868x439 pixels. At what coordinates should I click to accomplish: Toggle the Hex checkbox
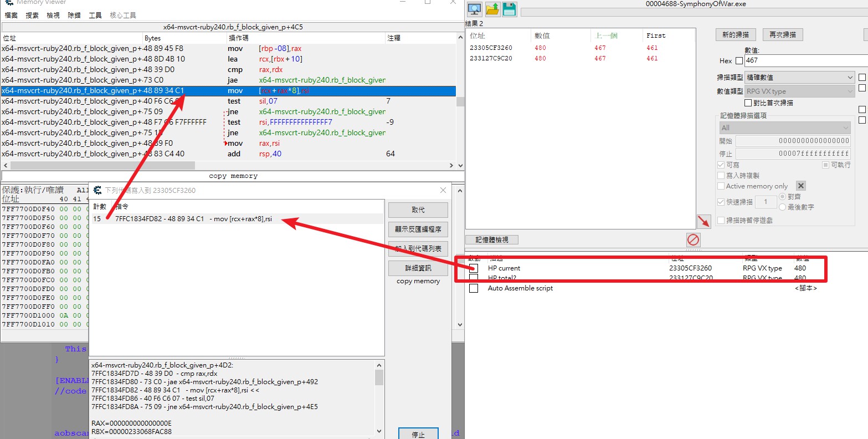pyautogui.click(x=739, y=61)
